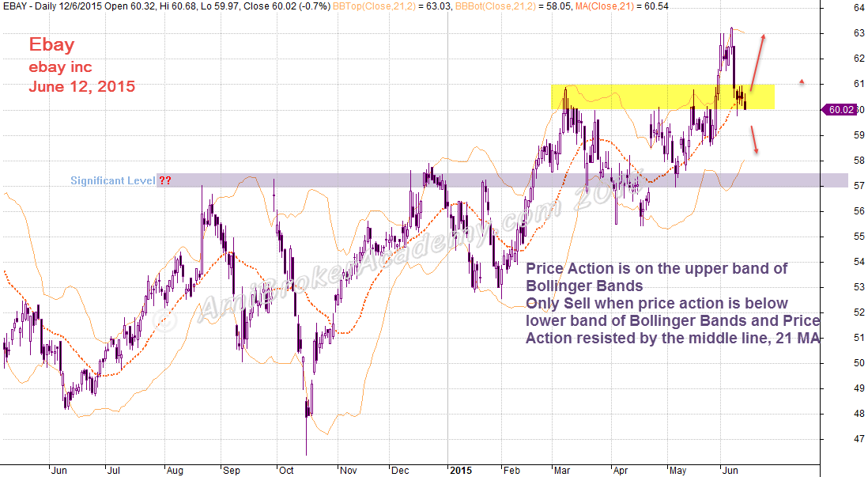Click the 61 price axis label
The image size is (868, 477).
tap(859, 84)
